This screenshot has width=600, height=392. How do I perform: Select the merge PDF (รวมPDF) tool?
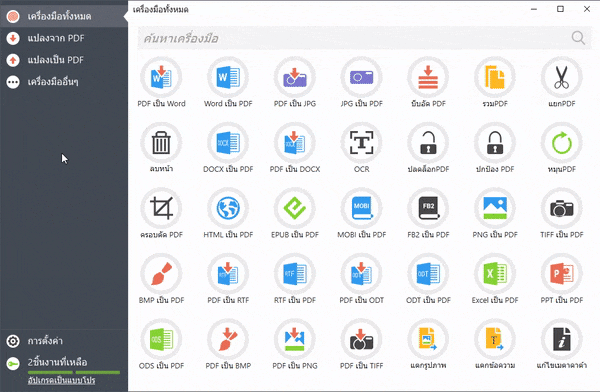(x=495, y=78)
